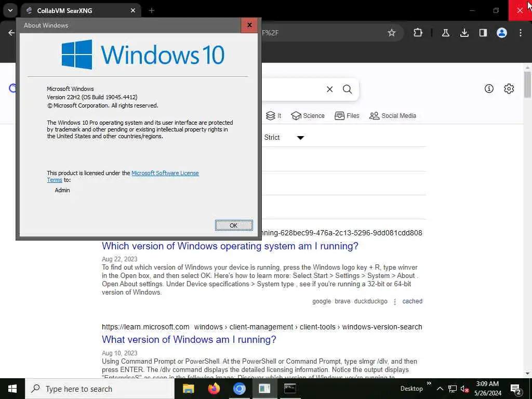The width and height of the screenshot is (532, 399).
Task: Open 'Which version of Windows operating system' result
Action: click(230, 246)
